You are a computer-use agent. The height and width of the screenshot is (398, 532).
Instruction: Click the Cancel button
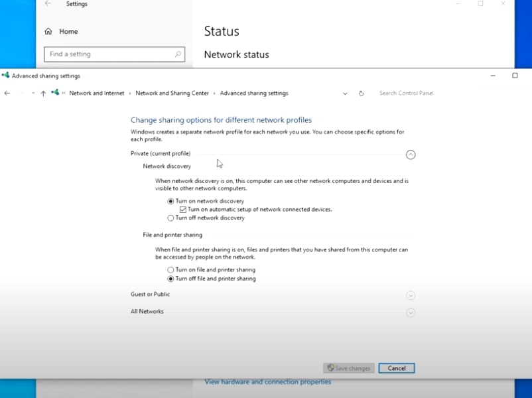click(397, 368)
